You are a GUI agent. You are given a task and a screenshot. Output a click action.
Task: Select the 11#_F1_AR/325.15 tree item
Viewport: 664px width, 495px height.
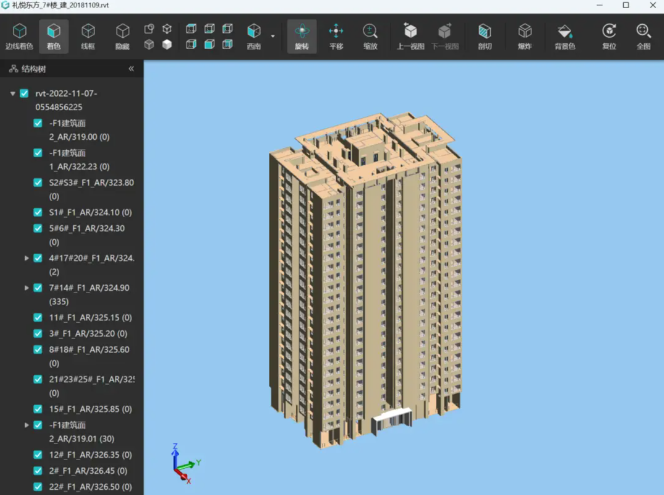point(89,317)
